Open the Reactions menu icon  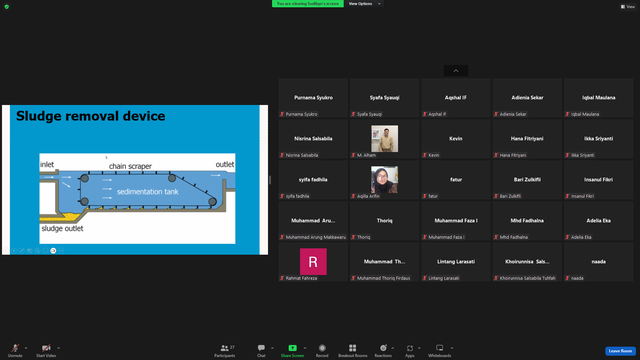point(383,348)
